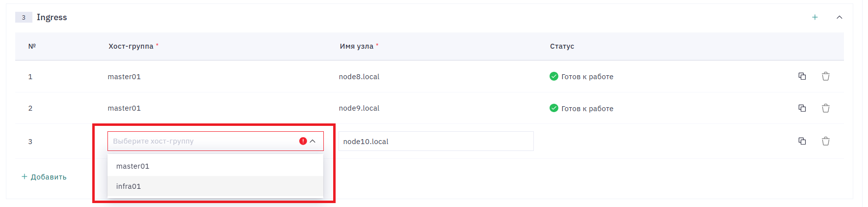The height and width of the screenshot is (207, 868).
Task: Click the Выберите хост-группу placeholder field
Action: pyautogui.click(x=215, y=141)
